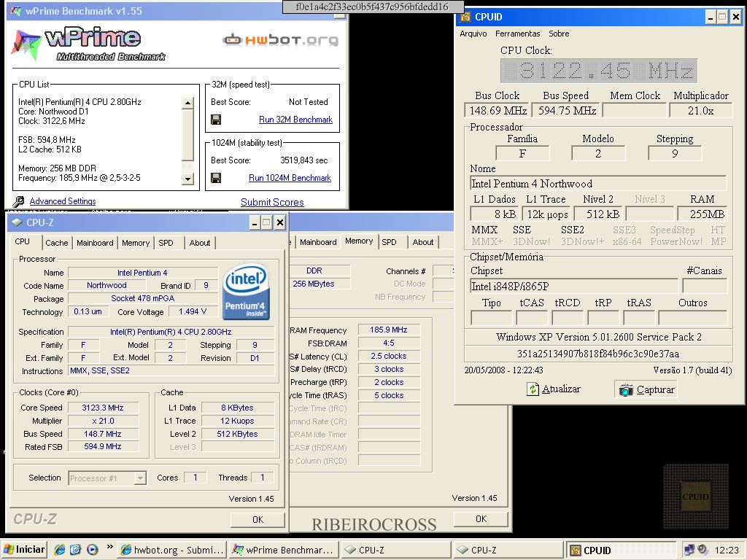Screen dimensions: 747x560
Task: Click the volume tray icon
Action: tap(703, 550)
